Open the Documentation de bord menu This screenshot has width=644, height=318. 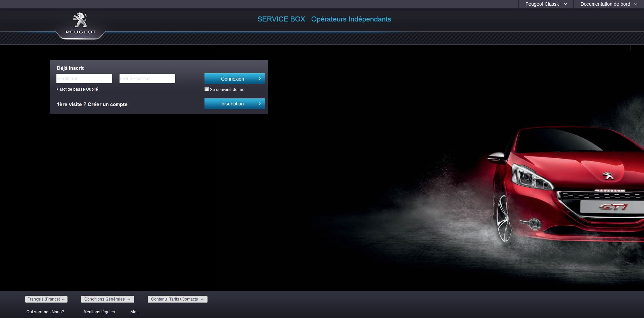tap(605, 4)
